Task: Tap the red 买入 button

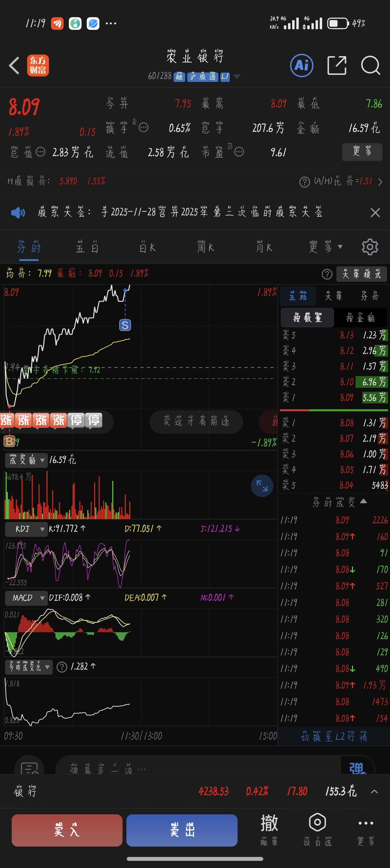Action: pos(67,830)
